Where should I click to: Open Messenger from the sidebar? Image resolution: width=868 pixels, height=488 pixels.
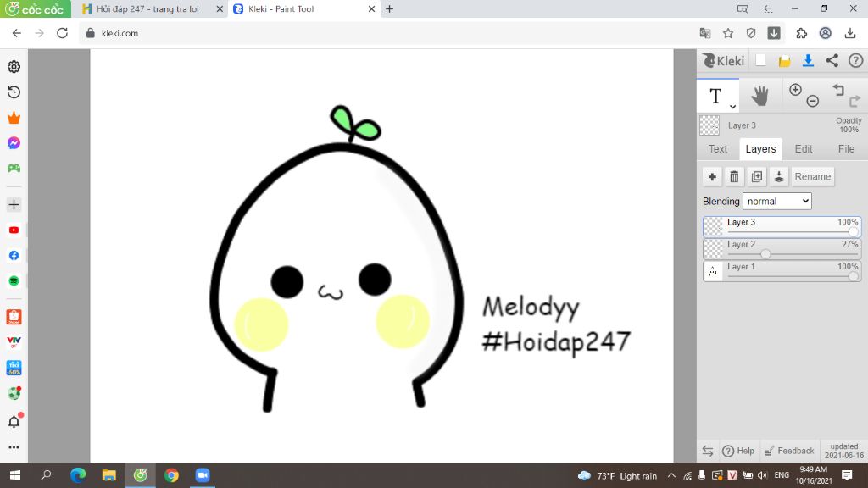click(x=14, y=142)
